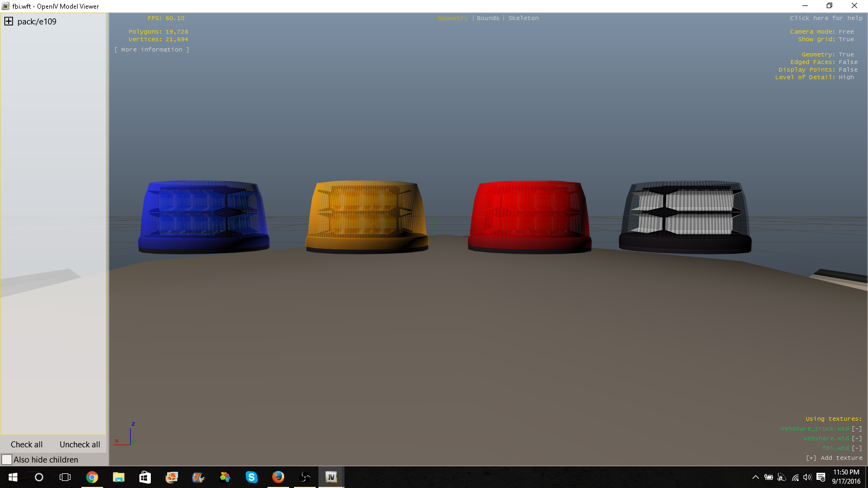
Task: Open Firefox from the taskbar
Action: coord(278,477)
